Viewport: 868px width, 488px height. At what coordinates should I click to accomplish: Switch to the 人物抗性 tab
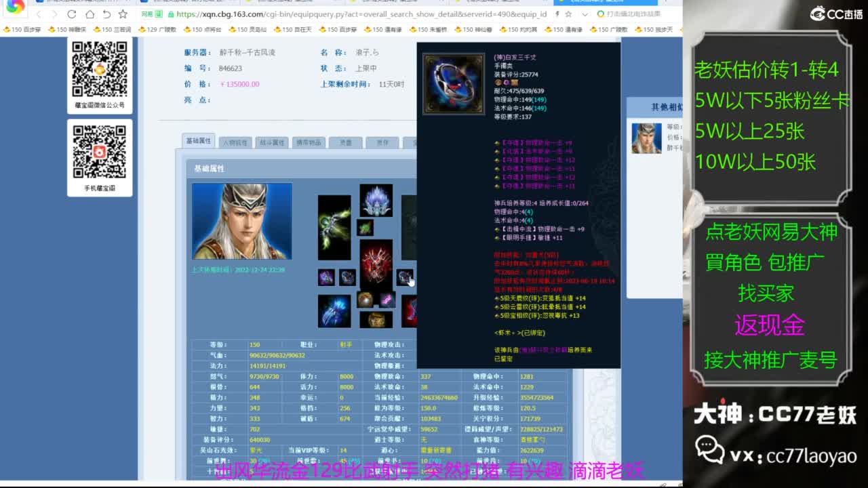pyautogui.click(x=235, y=142)
